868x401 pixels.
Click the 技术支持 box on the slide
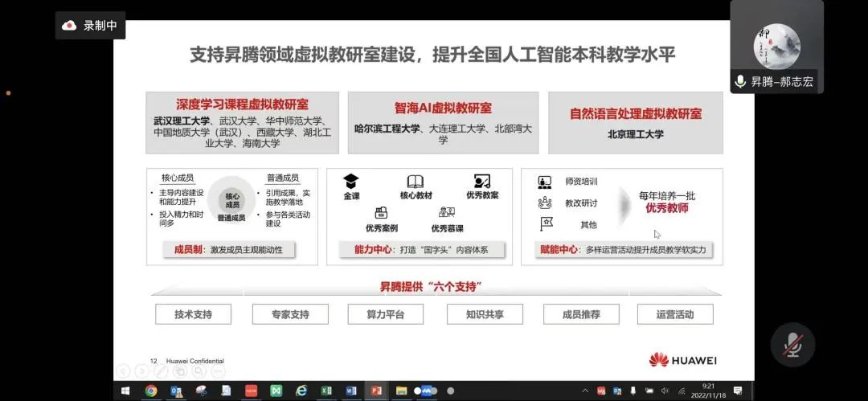click(193, 314)
